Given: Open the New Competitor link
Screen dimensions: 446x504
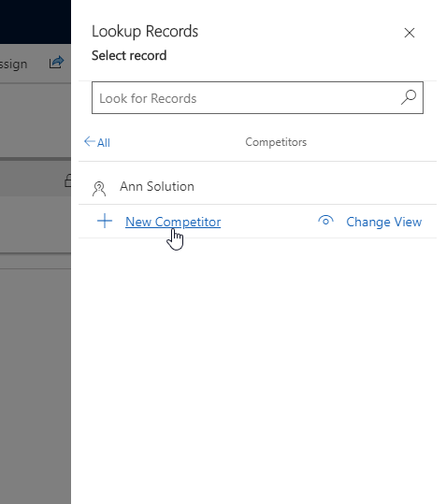Looking at the screenshot, I should (x=173, y=222).
